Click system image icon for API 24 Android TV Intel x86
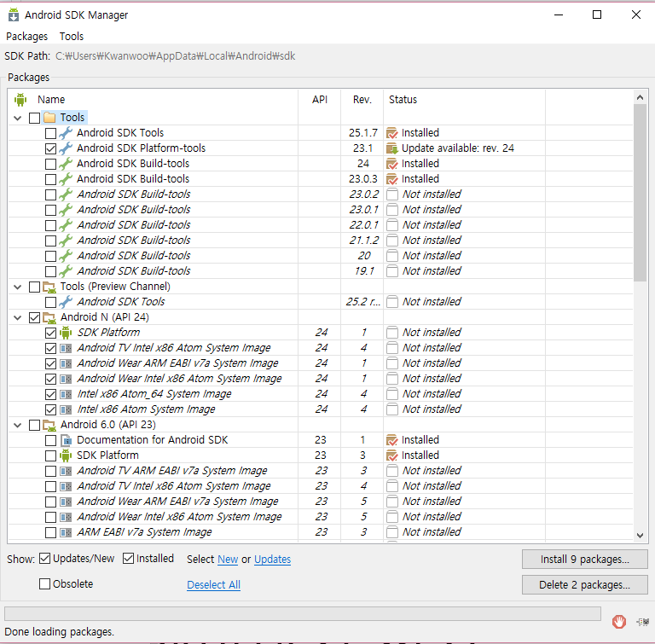The width and height of the screenshot is (655, 644). point(66,348)
